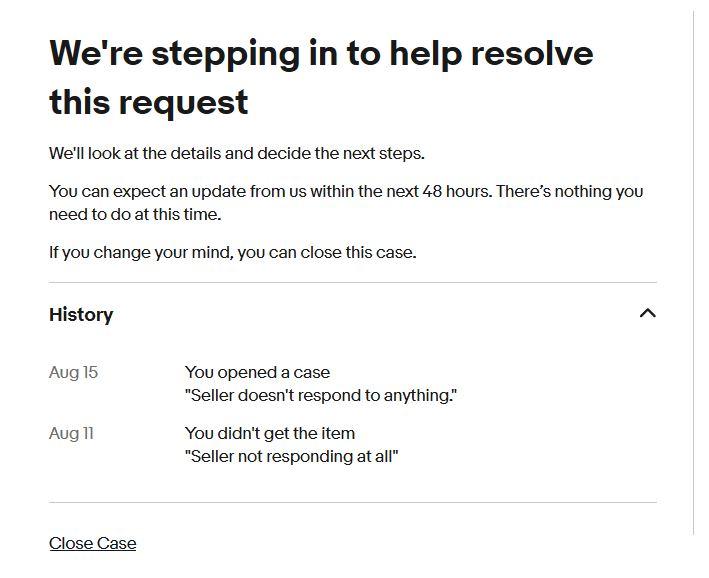Click "There's nothing you" text in the notice
Screen dimensions: 709x578
(x=570, y=191)
